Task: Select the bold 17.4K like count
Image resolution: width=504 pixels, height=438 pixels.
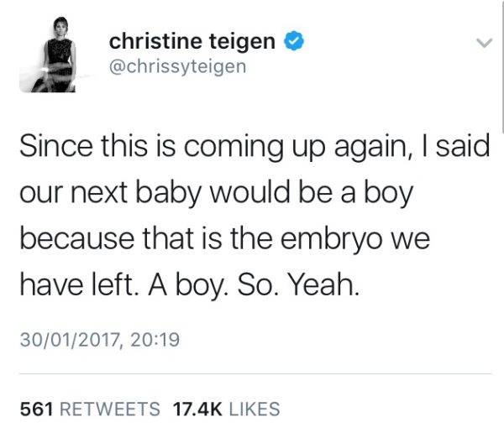Action: [197, 409]
